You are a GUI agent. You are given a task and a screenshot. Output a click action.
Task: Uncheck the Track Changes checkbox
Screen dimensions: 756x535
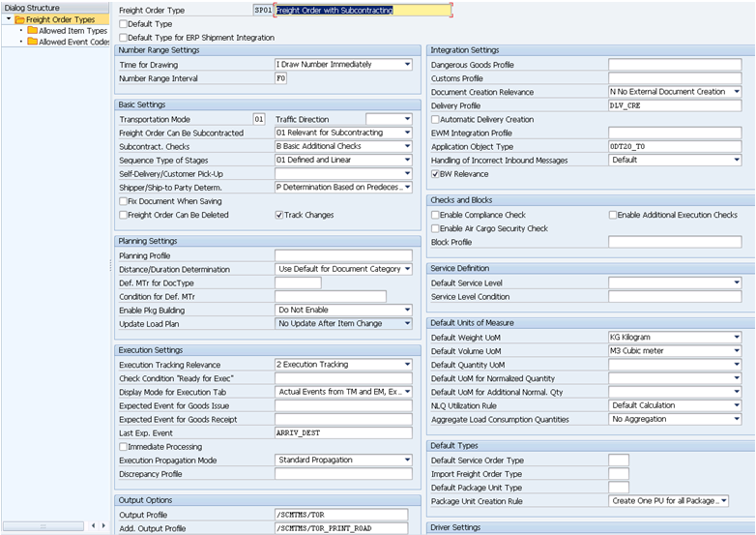[x=279, y=215]
